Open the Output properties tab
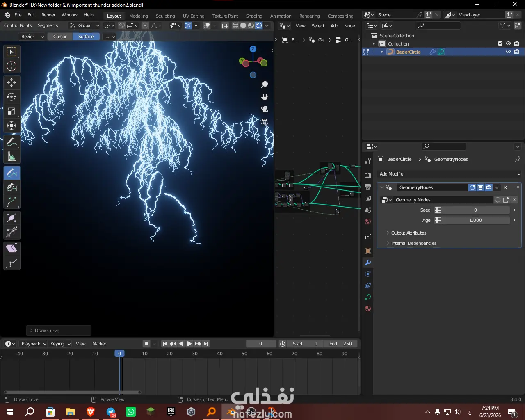This screenshot has height=420, width=525. point(368,187)
